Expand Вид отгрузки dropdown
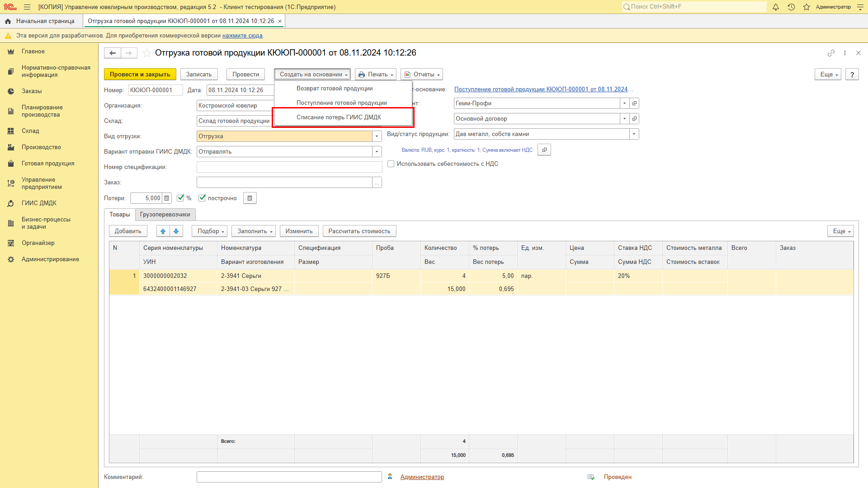 tap(377, 136)
